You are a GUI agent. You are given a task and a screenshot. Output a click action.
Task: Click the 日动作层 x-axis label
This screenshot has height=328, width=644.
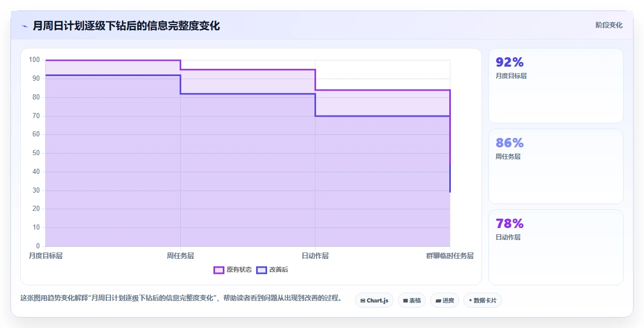tap(315, 256)
